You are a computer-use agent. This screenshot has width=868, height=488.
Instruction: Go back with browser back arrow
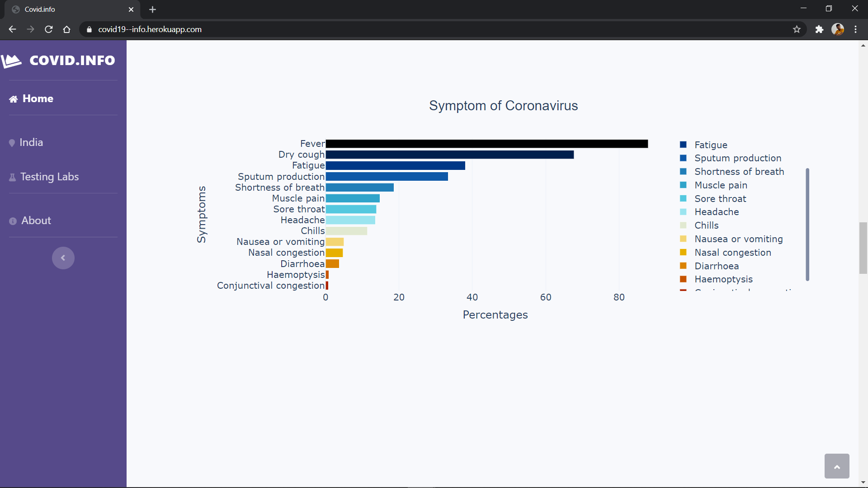(12, 29)
